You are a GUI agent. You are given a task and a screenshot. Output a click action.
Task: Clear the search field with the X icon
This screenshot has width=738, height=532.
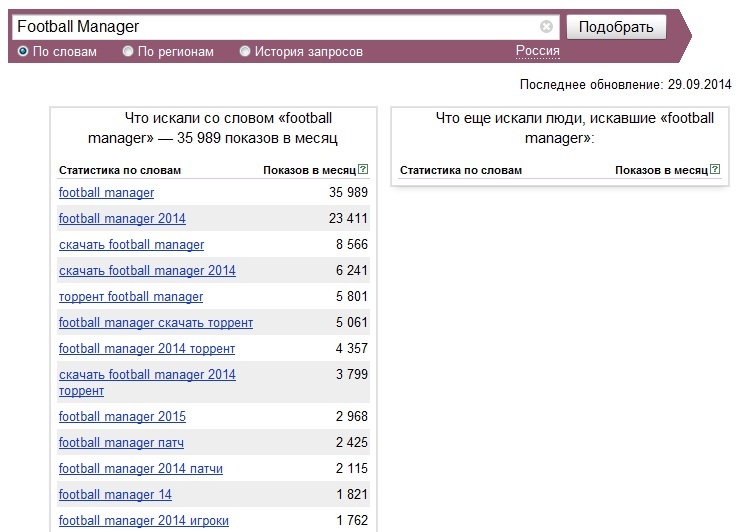[x=546, y=26]
